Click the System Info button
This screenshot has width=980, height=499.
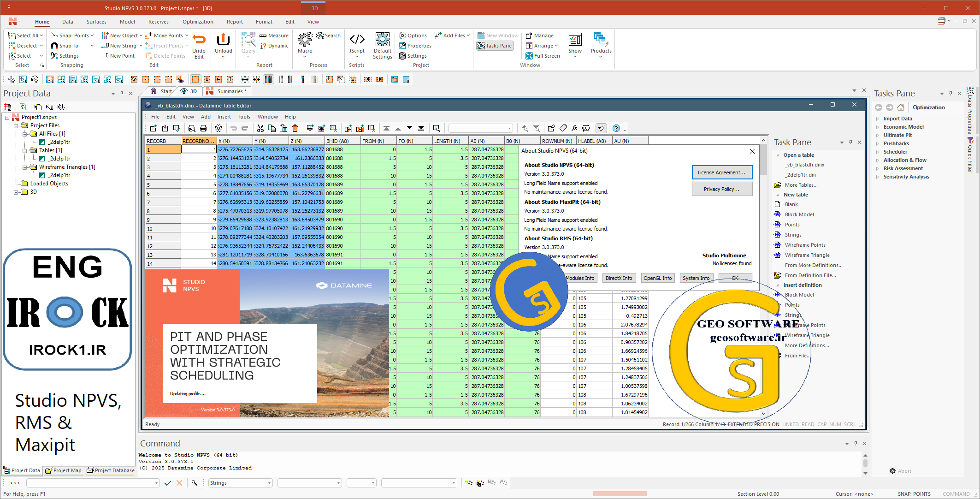[696, 278]
